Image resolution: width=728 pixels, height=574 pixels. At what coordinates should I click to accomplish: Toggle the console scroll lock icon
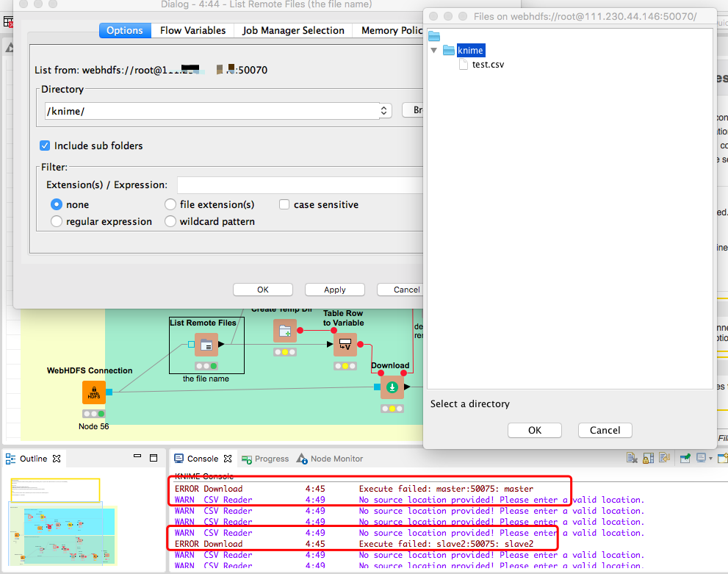[x=648, y=459]
